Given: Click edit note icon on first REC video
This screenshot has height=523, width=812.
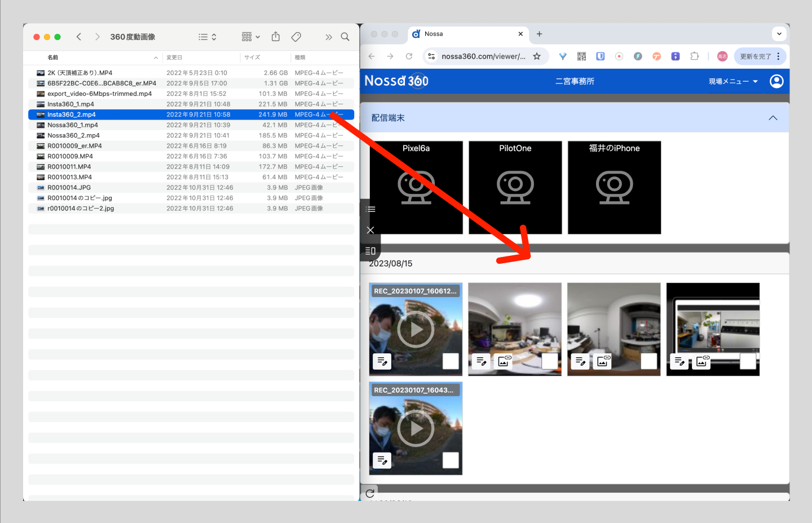Looking at the screenshot, I should tap(382, 361).
